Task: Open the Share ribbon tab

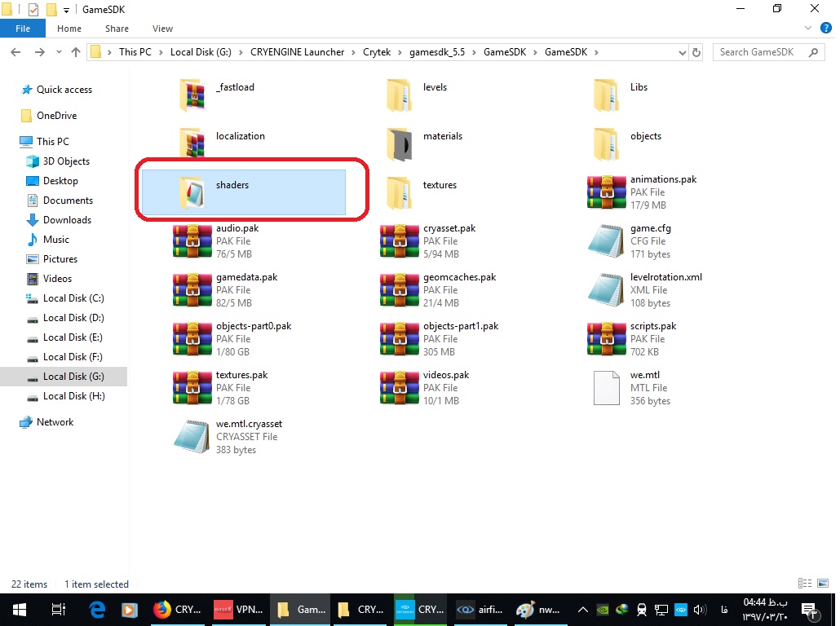Action: (117, 29)
